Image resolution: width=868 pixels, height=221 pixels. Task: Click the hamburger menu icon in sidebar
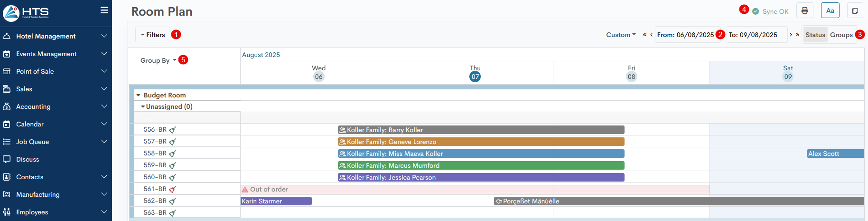(104, 10)
